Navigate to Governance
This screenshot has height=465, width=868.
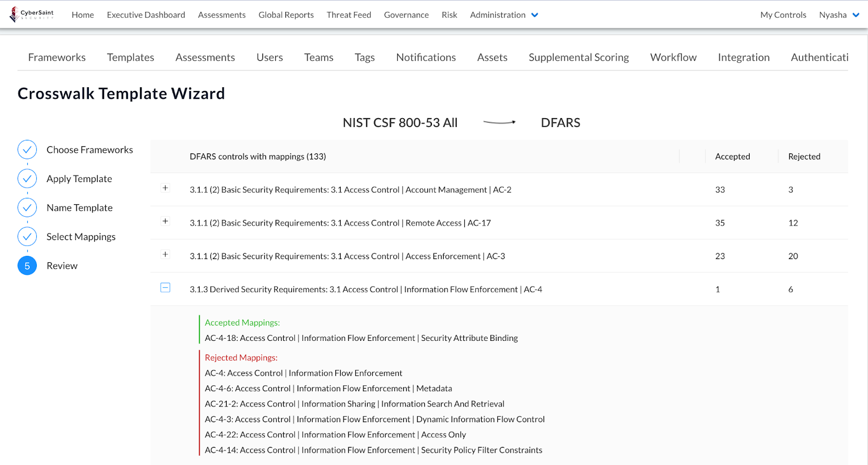(406, 15)
